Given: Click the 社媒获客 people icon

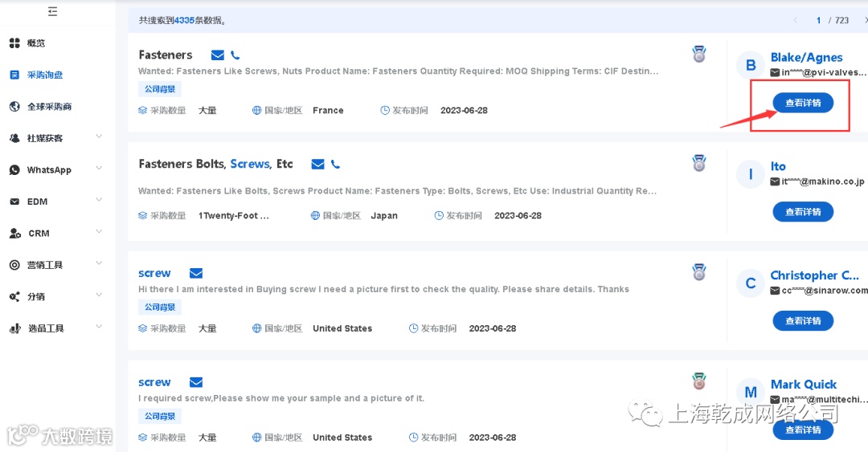Looking at the screenshot, I should 15,138.
